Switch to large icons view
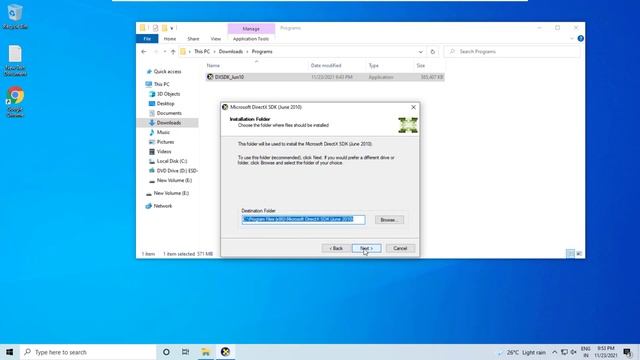 click(579, 254)
